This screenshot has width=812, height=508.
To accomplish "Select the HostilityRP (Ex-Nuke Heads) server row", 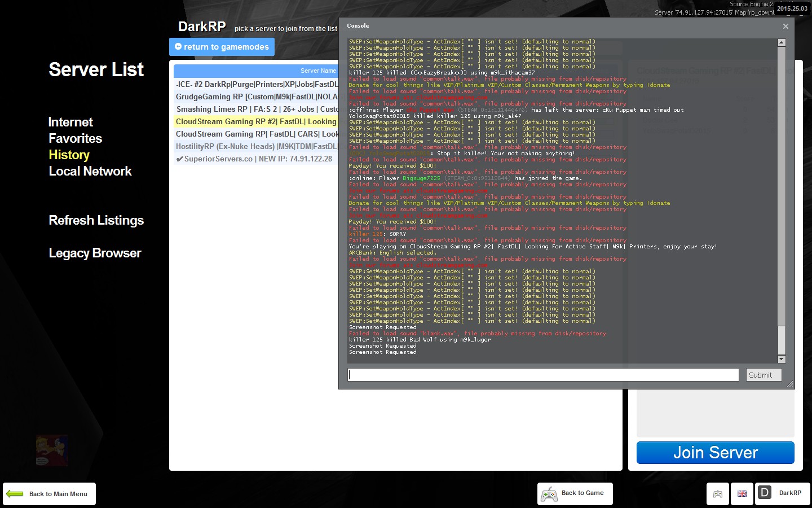I will (x=256, y=146).
